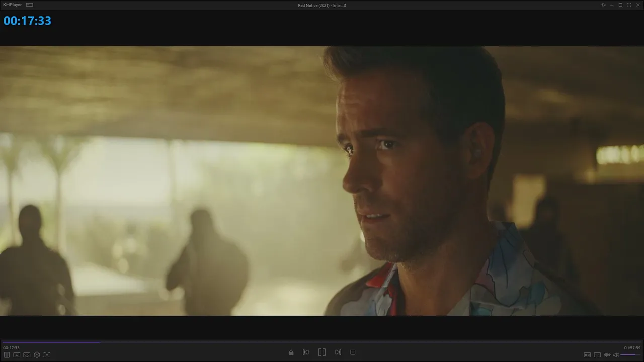
Task: Stop playback with the stop button
Action: coord(353,352)
